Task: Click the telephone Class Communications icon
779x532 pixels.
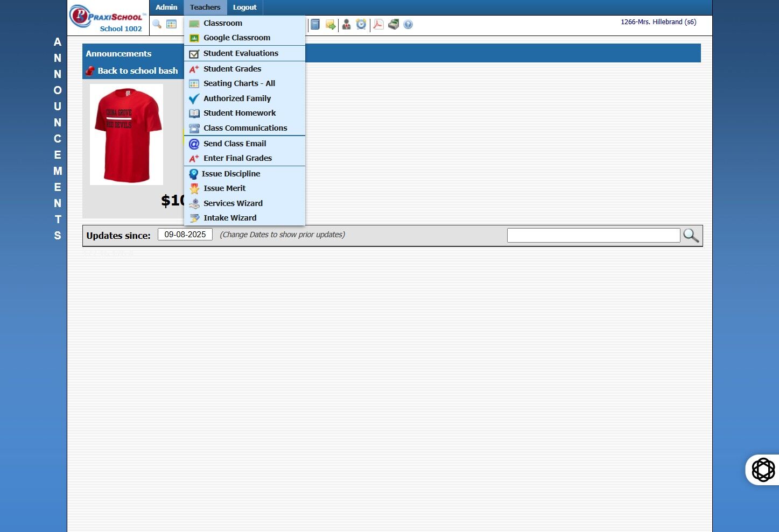Action: (194, 129)
